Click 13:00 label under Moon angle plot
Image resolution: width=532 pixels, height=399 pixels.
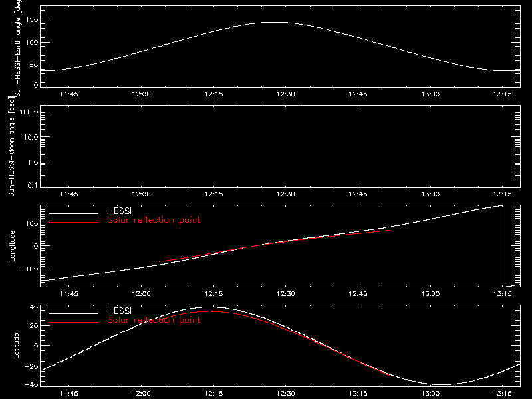430,194
